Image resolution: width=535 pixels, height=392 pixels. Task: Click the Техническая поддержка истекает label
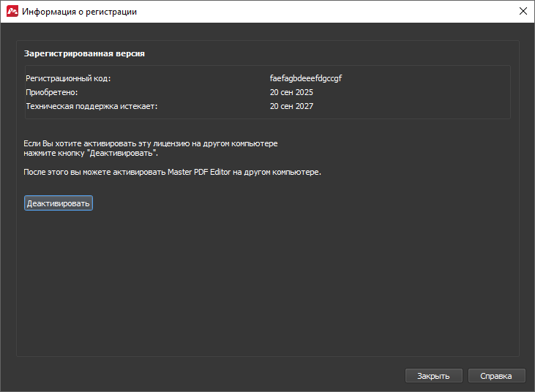[91, 106]
